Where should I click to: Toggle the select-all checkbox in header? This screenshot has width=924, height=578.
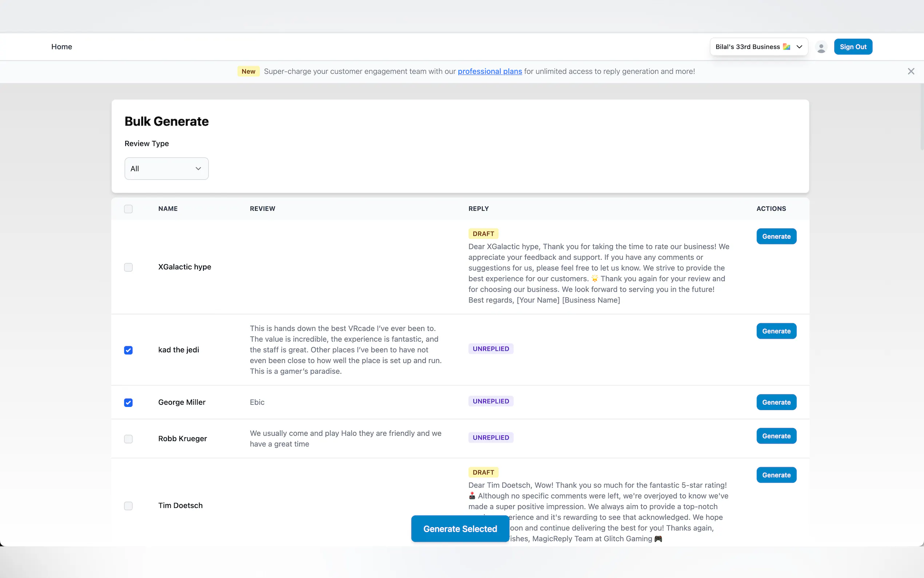[128, 209]
